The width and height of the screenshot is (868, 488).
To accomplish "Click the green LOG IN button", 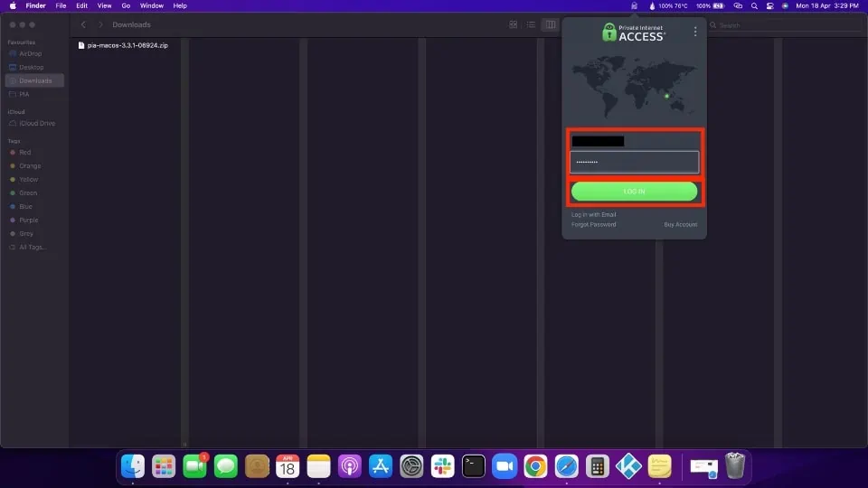I will point(634,192).
